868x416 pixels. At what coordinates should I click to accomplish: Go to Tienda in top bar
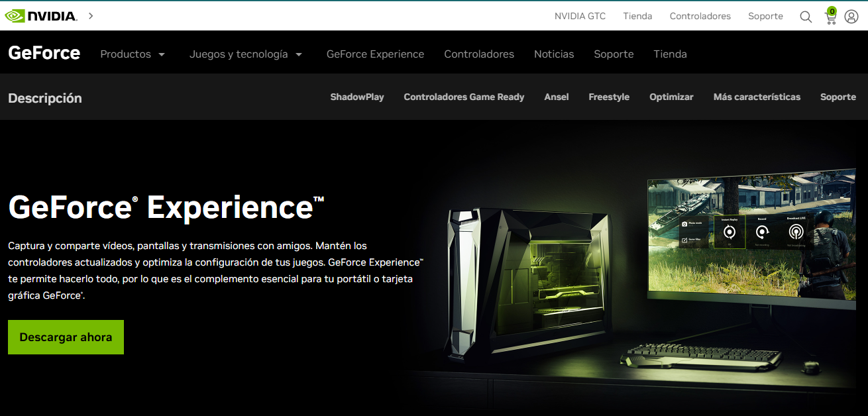pyautogui.click(x=637, y=16)
